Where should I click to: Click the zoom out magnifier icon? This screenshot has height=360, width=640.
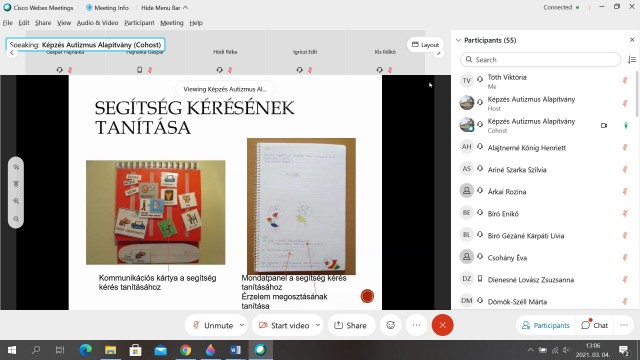point(16,219)
